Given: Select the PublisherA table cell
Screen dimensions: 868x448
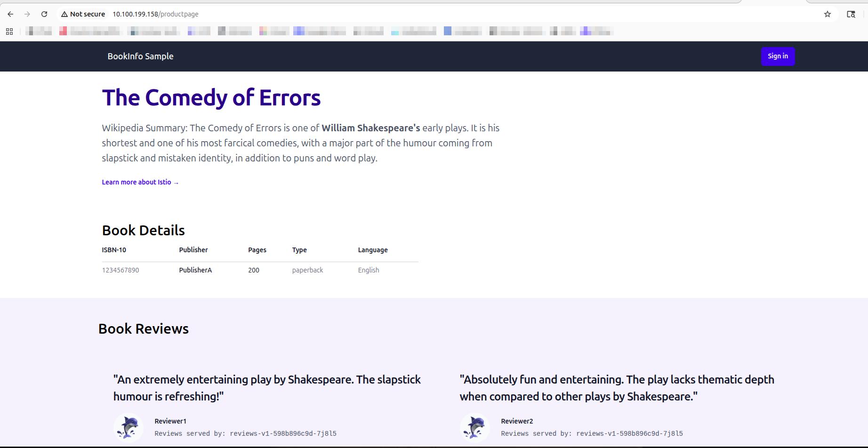Looking at the screenshot, I should pos(195,270).
